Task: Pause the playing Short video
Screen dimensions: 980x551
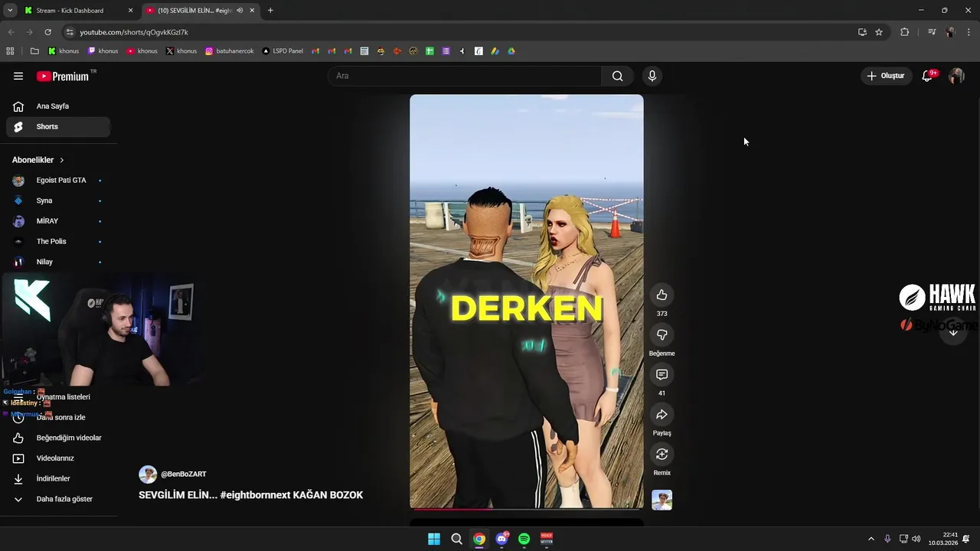Action: [x=527, y=301]
